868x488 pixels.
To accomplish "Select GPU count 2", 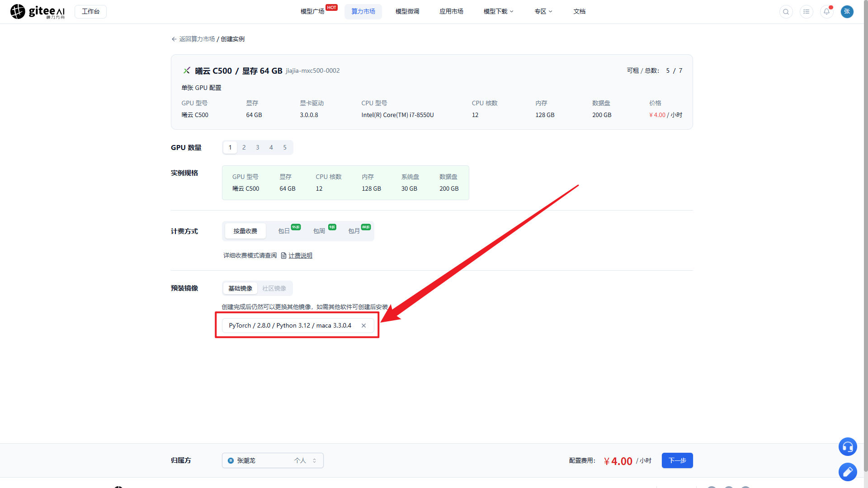I will click(x=244, y=147).
